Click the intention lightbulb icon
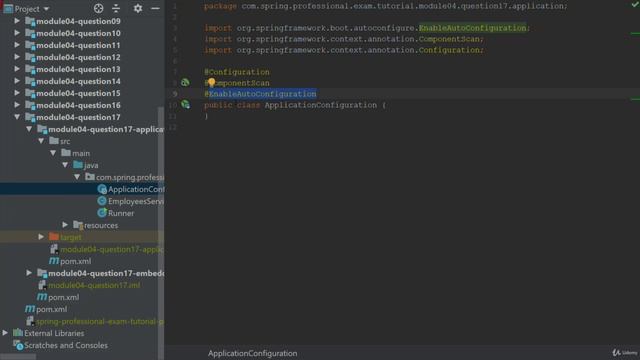 tap(211, 82)
